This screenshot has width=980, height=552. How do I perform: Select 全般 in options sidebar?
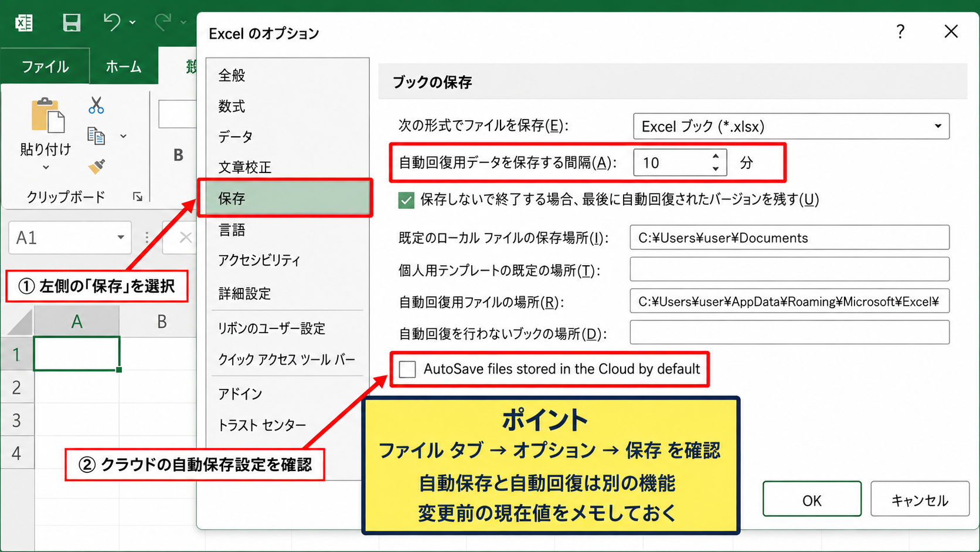click(288, 75)
